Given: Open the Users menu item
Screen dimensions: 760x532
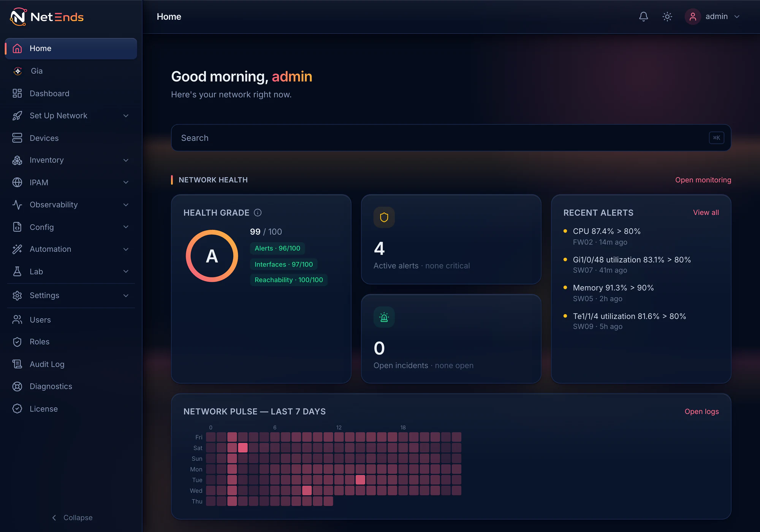Looking at the screenshot, I should pyautogui.click(x=71, y=320).
